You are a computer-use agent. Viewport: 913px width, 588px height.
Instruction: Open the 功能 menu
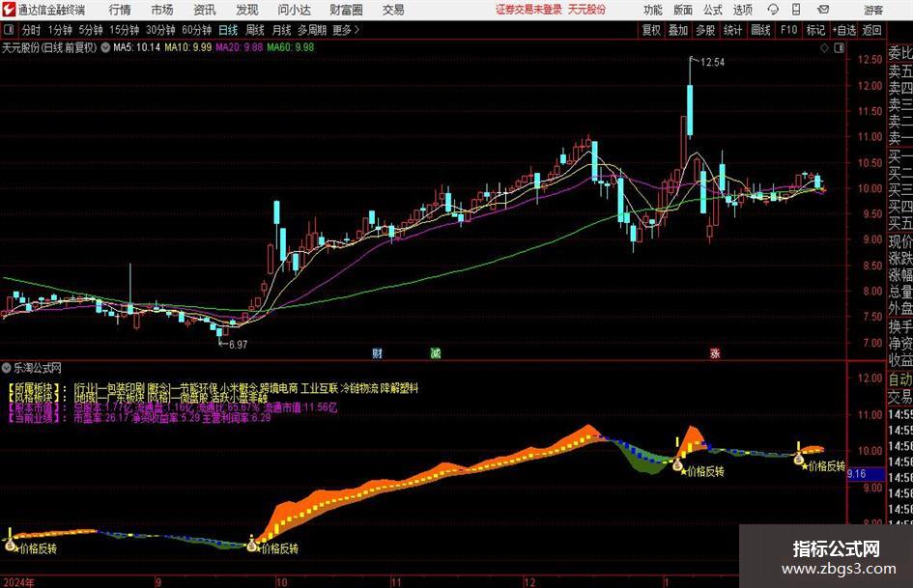(x=653, y=10)
